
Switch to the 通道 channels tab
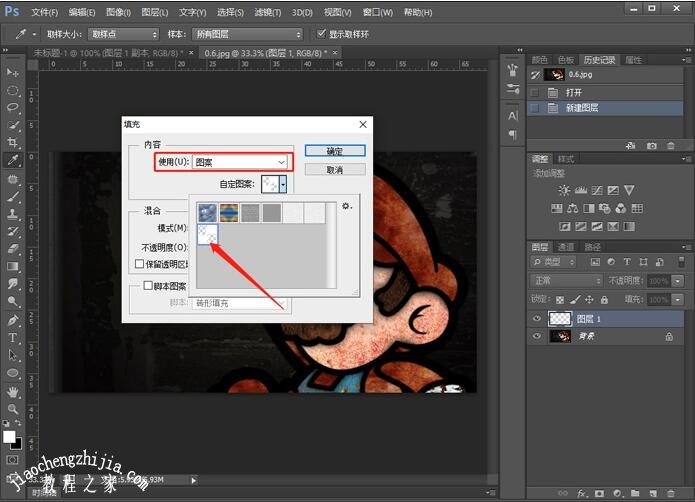pyautogui.click(x=566, y=247)
